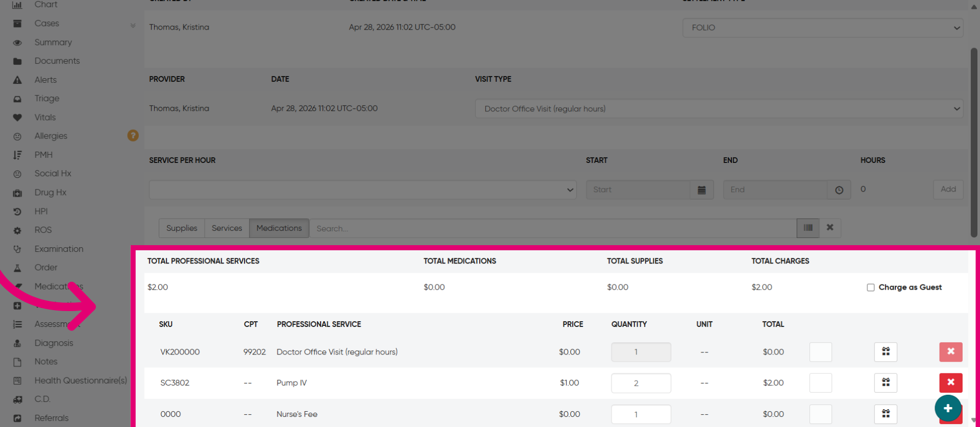Click the Vitals heart icon
This screenshot has width=980, height=427.
(17, 117)
